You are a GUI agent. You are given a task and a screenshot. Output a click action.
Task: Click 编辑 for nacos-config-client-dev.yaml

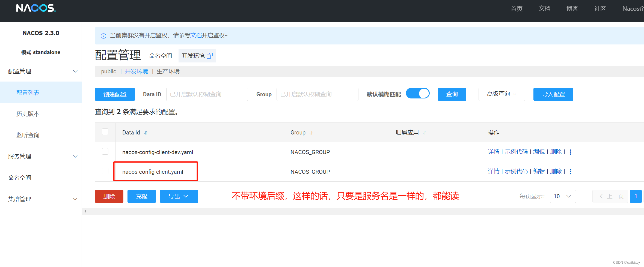(539, 152)
